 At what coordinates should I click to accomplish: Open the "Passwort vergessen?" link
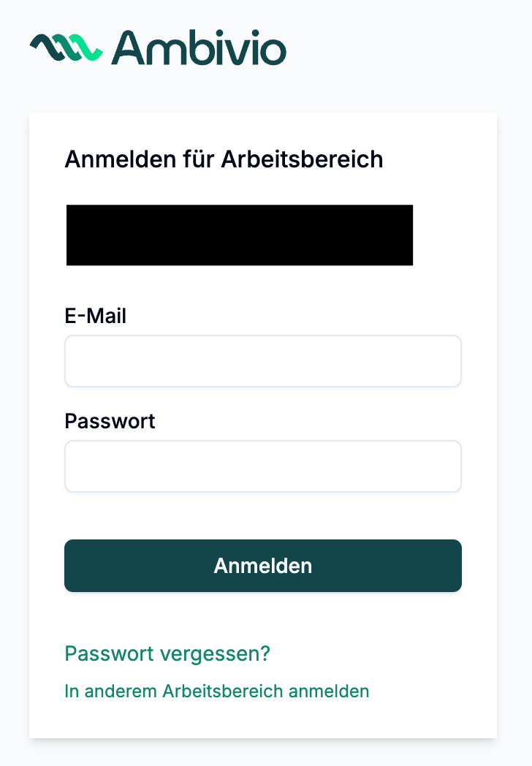167,653
